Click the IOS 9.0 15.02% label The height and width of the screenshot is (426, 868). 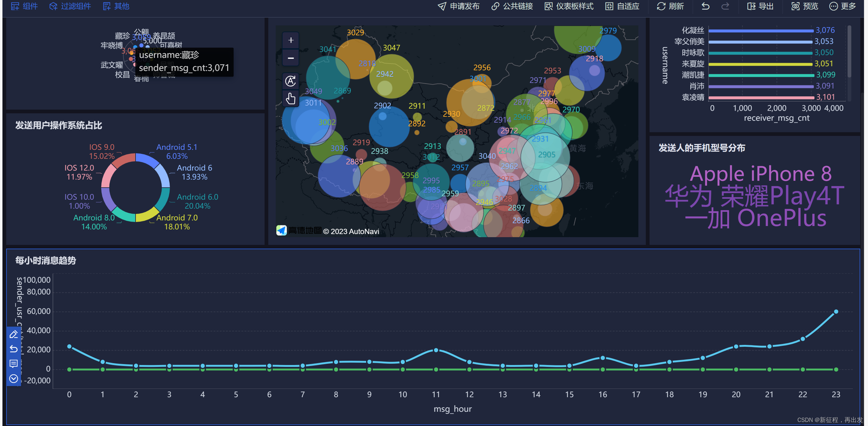(102, 151)
